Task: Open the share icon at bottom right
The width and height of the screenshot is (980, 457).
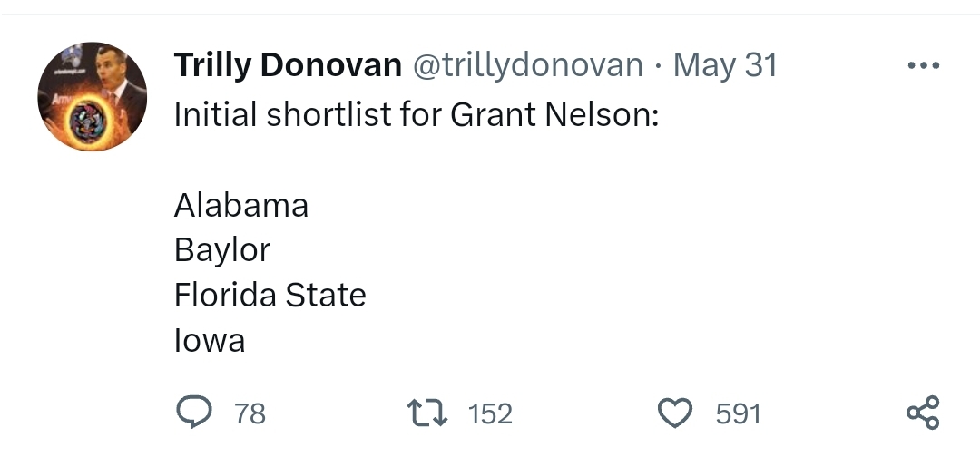Action: 923,413
